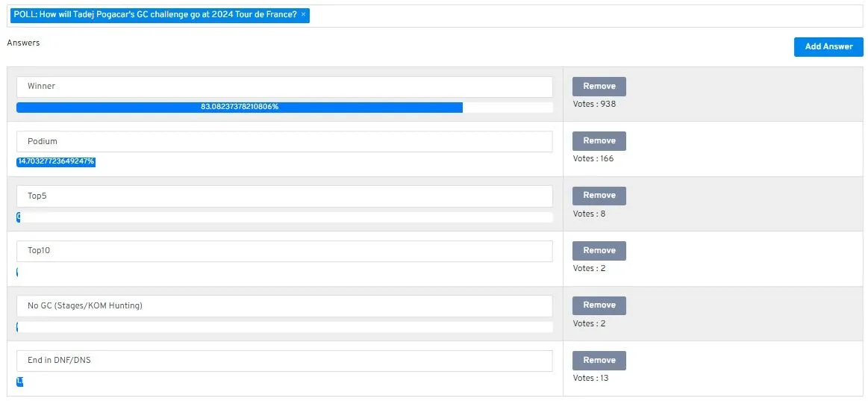The image size is (868, 401).
Task: Edit the Podium answer field
Action: point(284,141)
